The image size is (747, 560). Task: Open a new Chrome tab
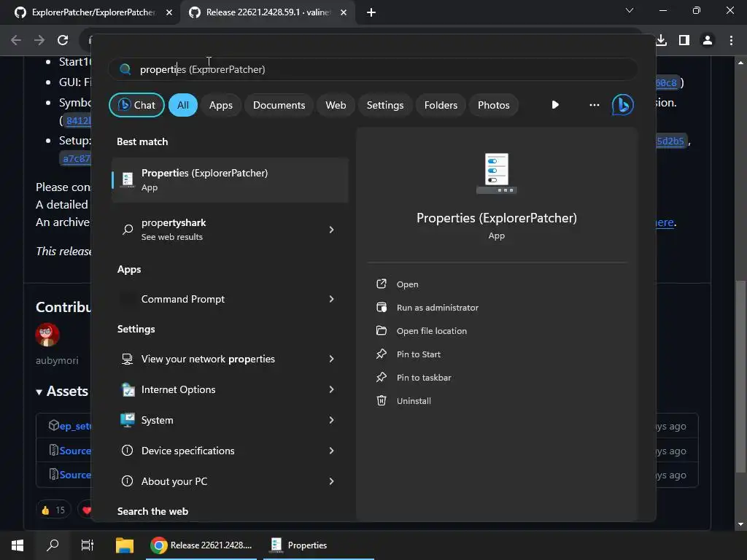tap(371, 12)
